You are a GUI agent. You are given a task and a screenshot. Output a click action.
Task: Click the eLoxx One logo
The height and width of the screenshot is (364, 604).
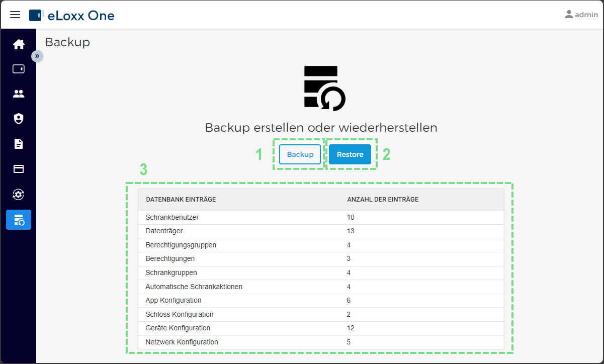coord(72,15)
